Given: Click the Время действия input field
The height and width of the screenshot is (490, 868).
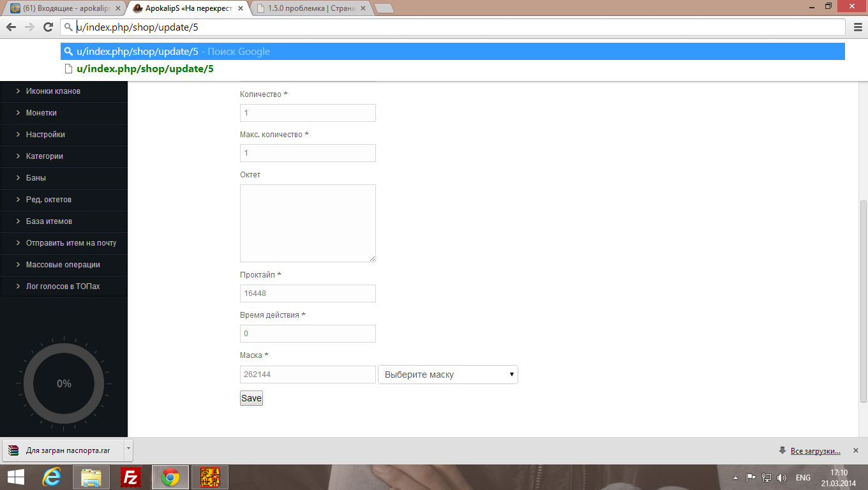Looking at the screenshot, I should click(308, 334).
